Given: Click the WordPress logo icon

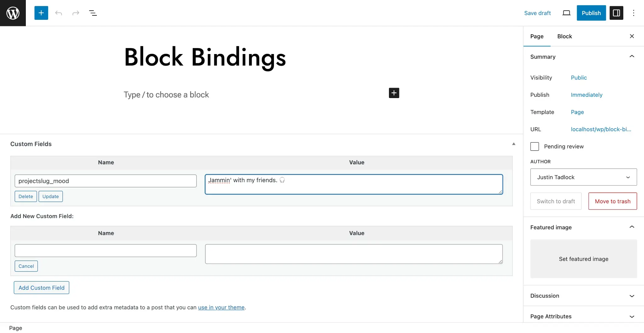Looking at the screenshot, I should [13, 13].
